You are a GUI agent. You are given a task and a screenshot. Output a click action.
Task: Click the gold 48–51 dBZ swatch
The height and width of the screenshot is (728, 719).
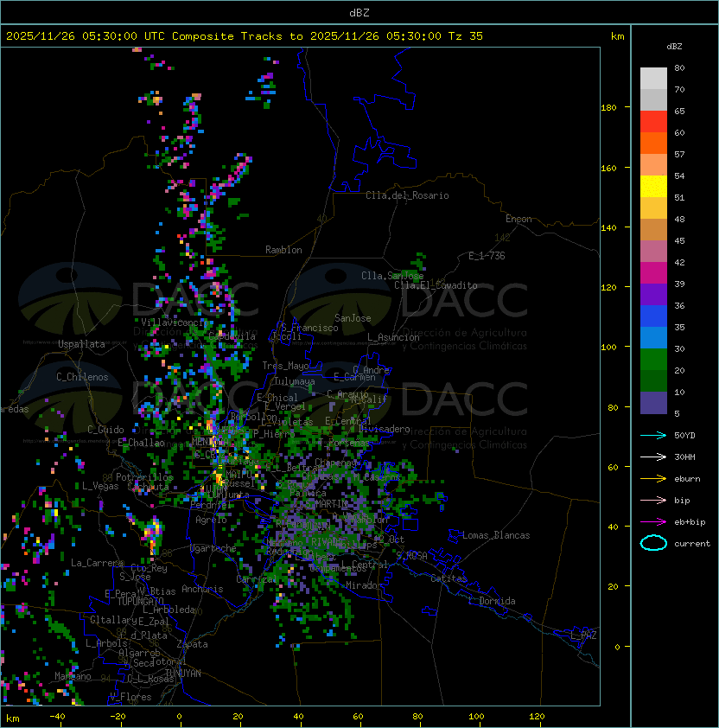point(653,208)
